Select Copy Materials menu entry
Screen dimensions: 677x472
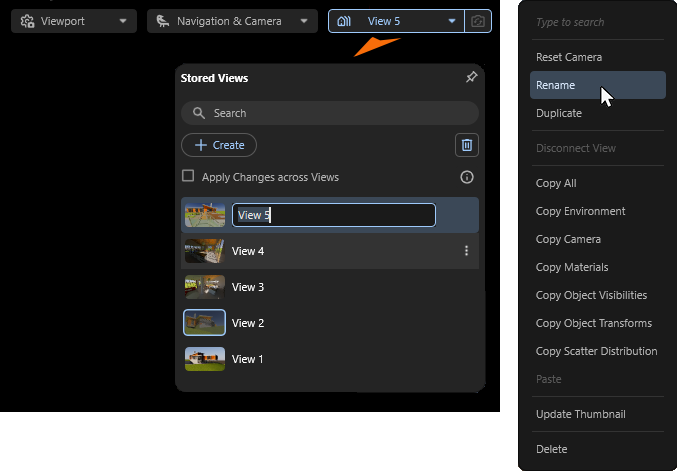tap(598, 267)
